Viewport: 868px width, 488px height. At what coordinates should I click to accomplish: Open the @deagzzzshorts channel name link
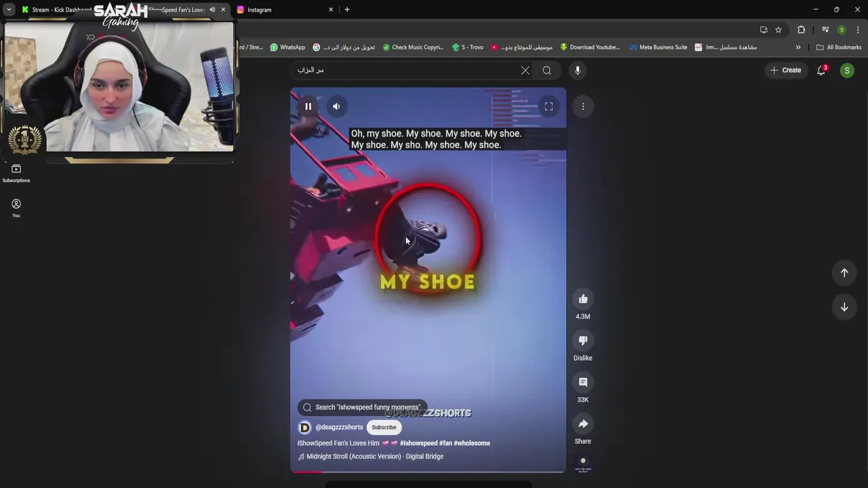click(x=339, y=427)
